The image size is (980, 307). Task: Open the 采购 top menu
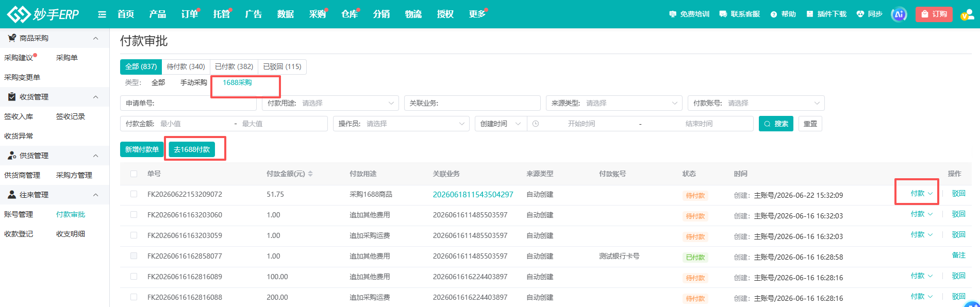point(318,14)
